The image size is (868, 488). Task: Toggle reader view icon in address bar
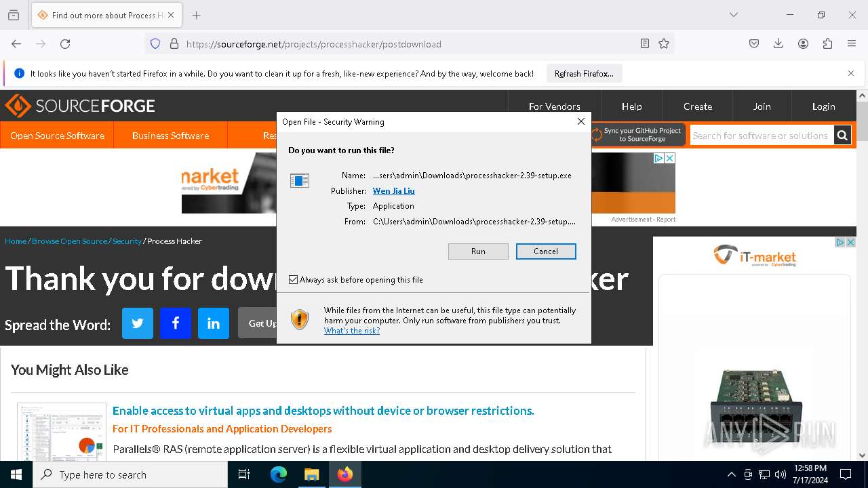pyautogui.click(x=645, y=44)
